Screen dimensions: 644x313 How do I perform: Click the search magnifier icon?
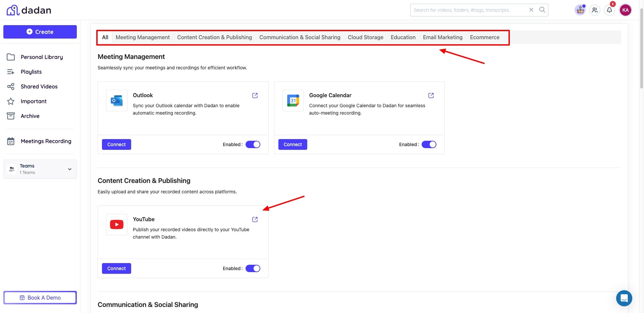click(x=542, y=10)
